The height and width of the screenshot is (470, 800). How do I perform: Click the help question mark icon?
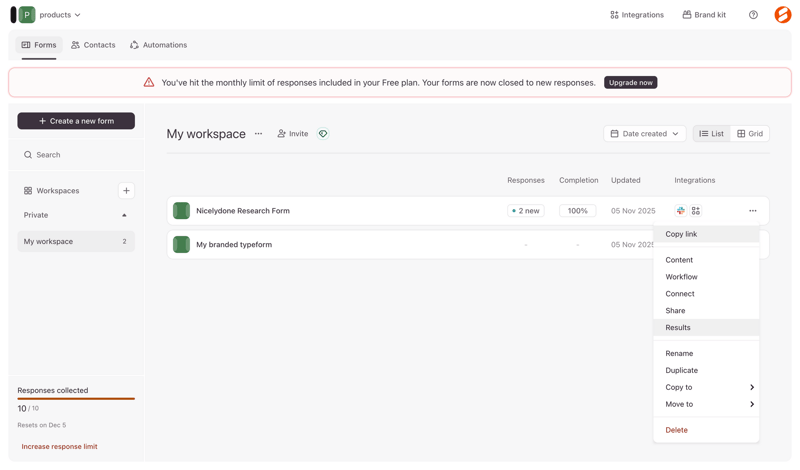pos(753,15)
